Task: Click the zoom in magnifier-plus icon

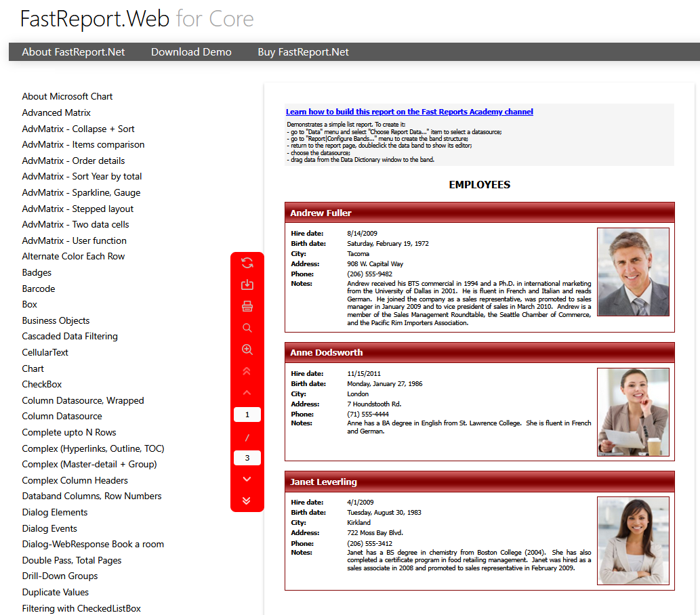Action: [x=247, y=349]
